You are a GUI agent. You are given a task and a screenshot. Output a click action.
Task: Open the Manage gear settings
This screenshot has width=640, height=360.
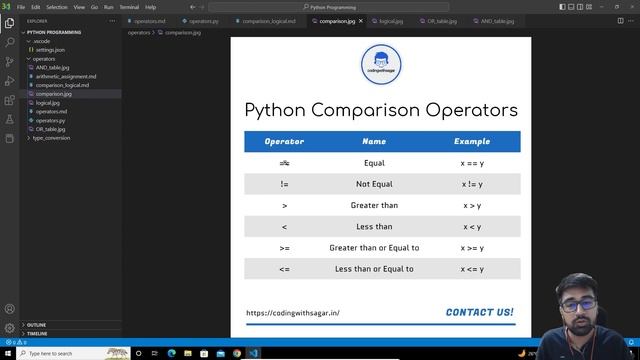pos(9,328)
